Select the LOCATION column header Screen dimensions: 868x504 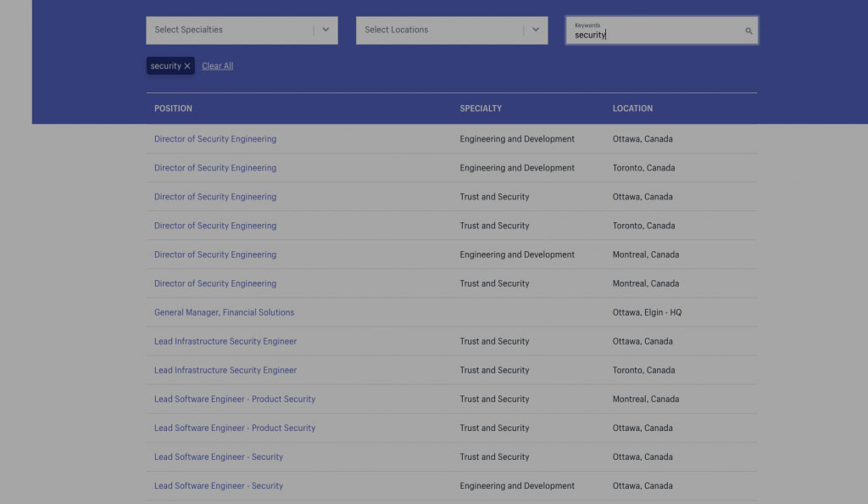click(x=632, y=109)
